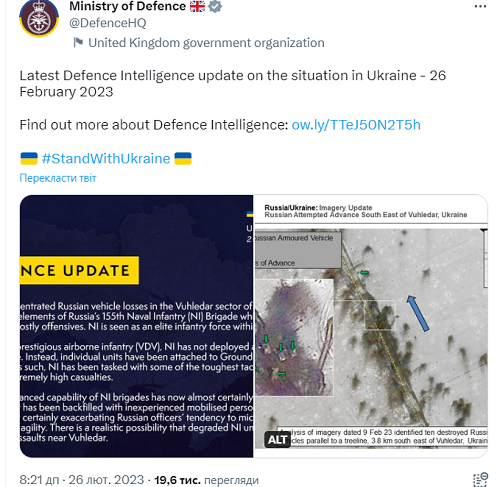This screenshot has height=487, width=500.
Task: Open the ALT image description badge
Action: coord(277,440)
